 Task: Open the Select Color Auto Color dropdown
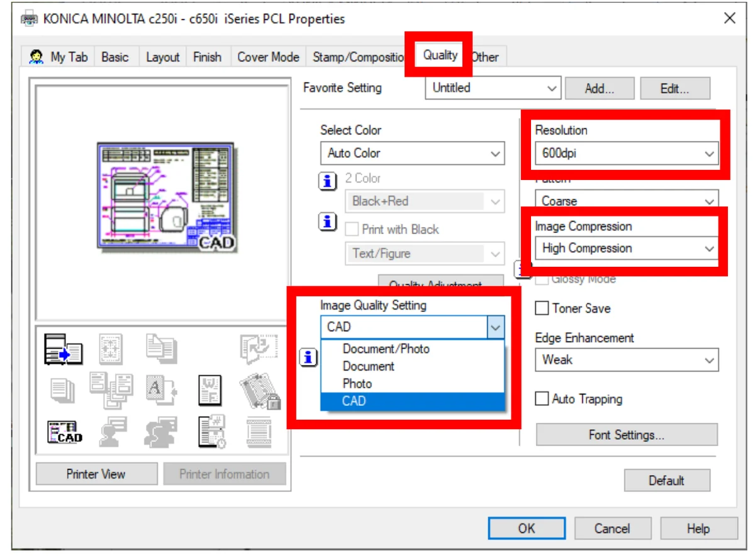[412, 153]
